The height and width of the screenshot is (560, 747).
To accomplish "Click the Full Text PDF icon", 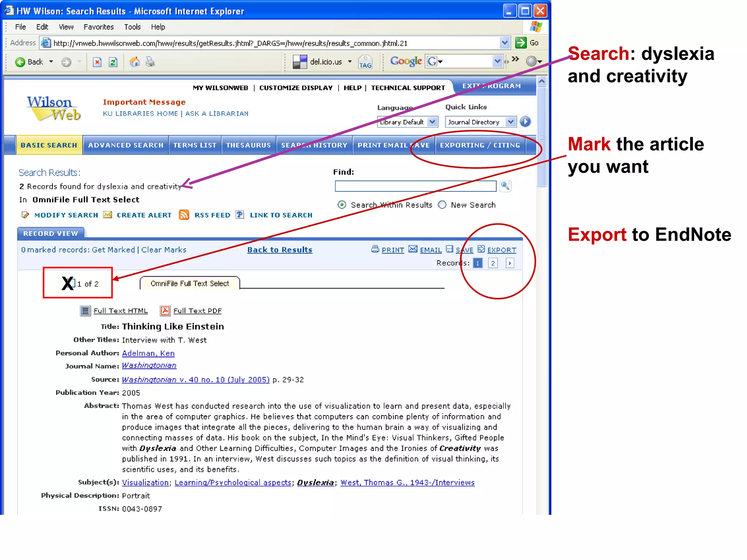I will 165,311.
